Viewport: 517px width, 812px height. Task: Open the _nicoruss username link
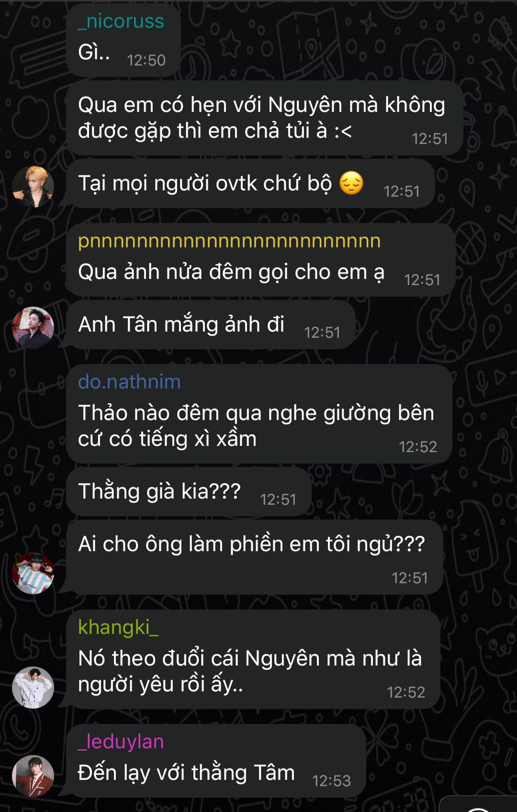point(121,22)
